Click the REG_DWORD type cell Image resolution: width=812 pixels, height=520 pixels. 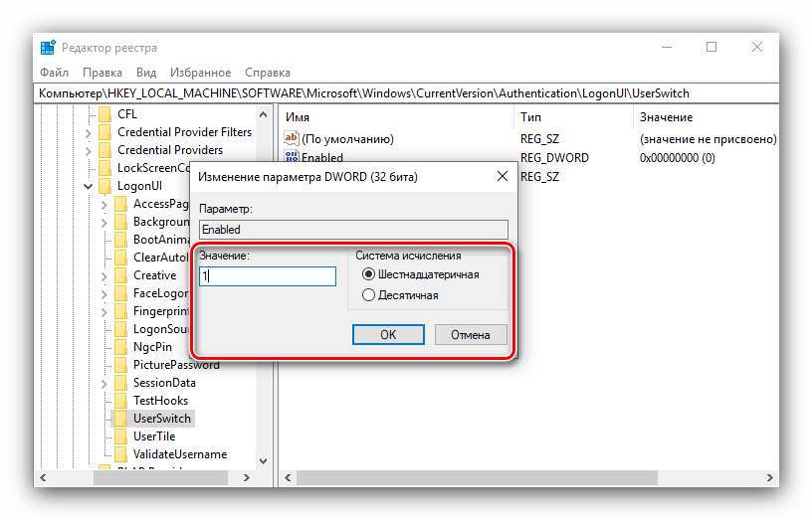[x=554, y=158]
